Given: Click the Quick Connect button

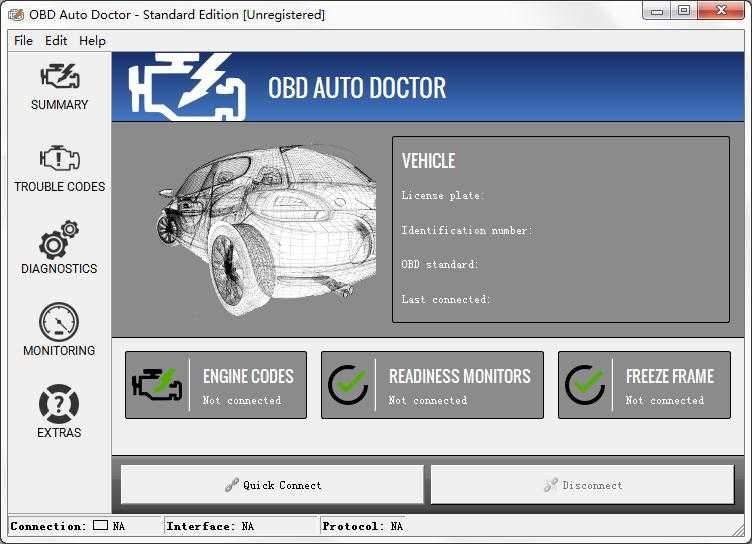Looking at the screenshot, I should [x=272, y=485].
